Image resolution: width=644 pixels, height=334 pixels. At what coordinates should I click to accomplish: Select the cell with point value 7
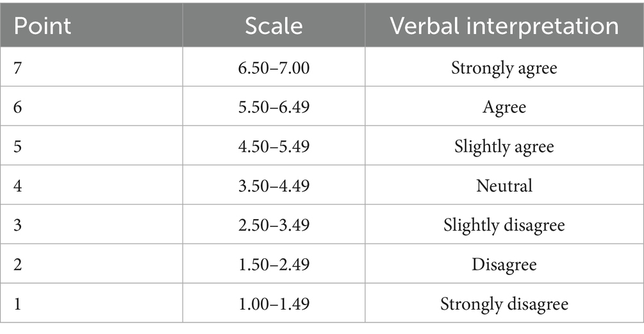18,67
